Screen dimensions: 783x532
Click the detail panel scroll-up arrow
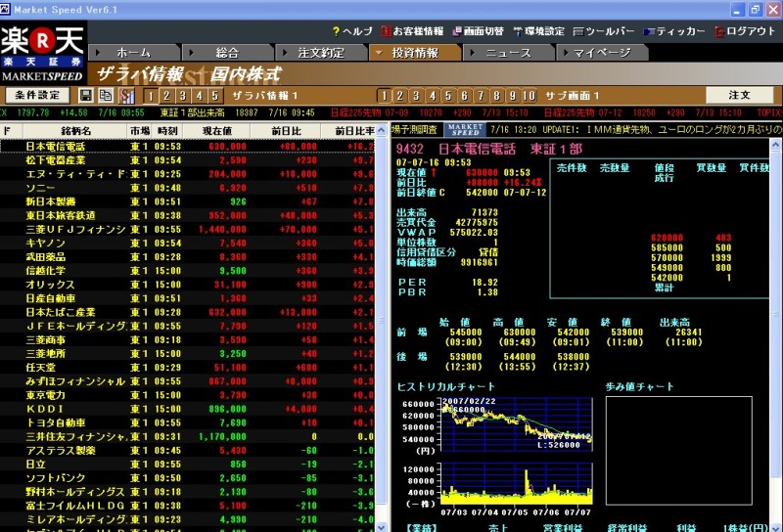775,145
